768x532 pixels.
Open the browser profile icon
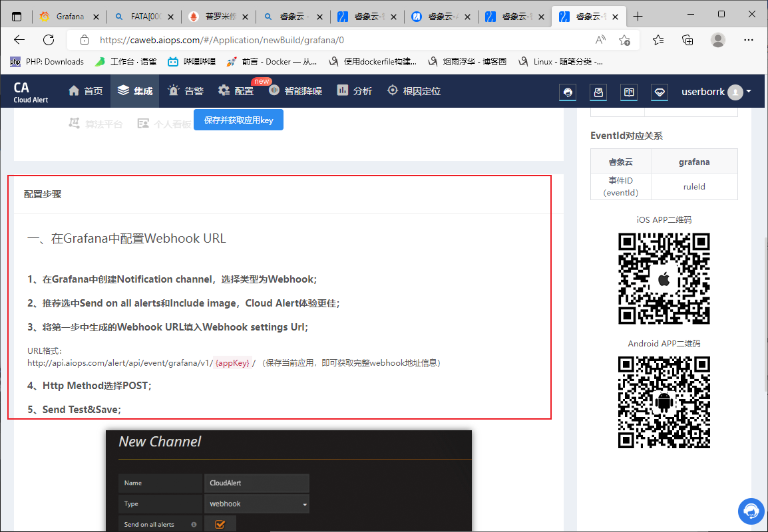(718, 40)
